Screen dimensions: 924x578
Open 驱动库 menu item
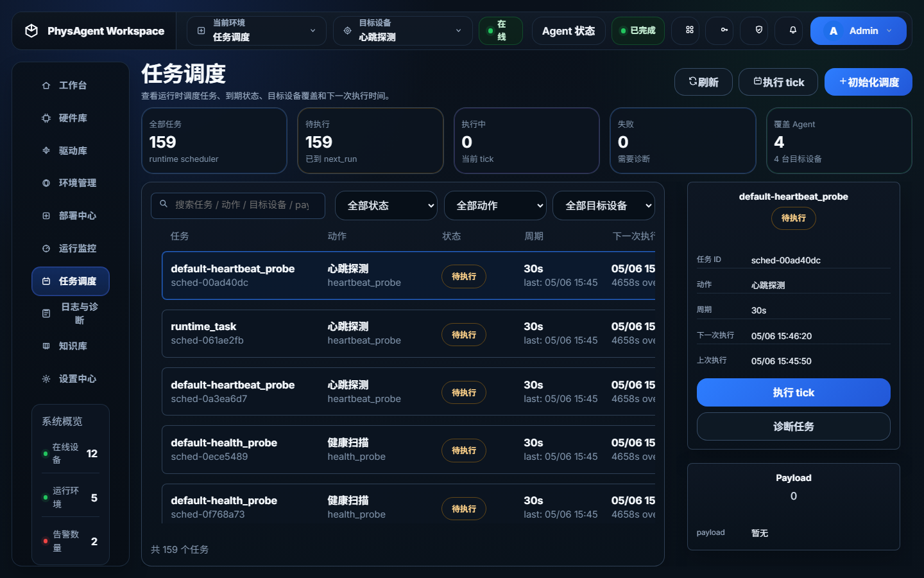click(x=71, y=151)
